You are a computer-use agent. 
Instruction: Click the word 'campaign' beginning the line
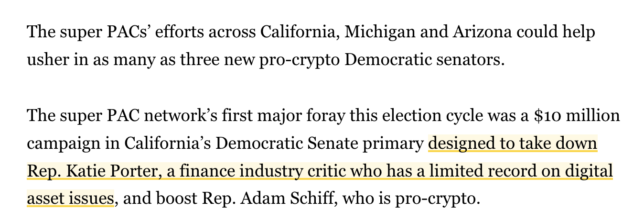click(58, 144)
